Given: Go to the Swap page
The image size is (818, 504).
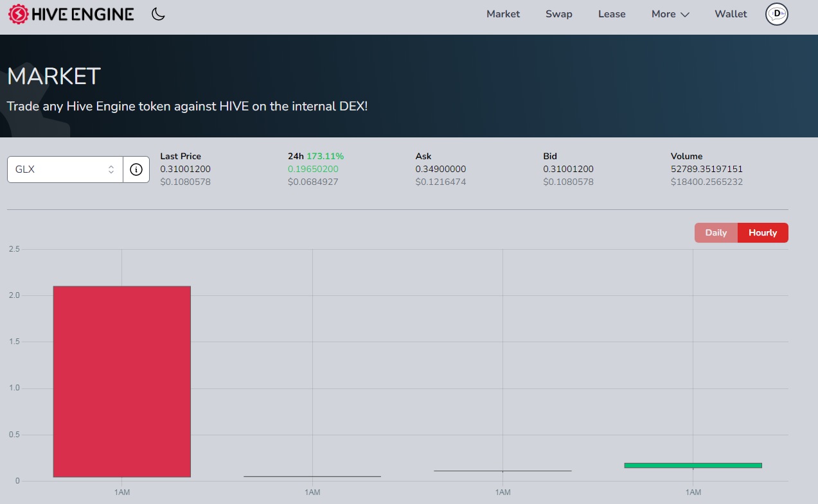Looking at the screenshot, I should [x=559, y=14].
